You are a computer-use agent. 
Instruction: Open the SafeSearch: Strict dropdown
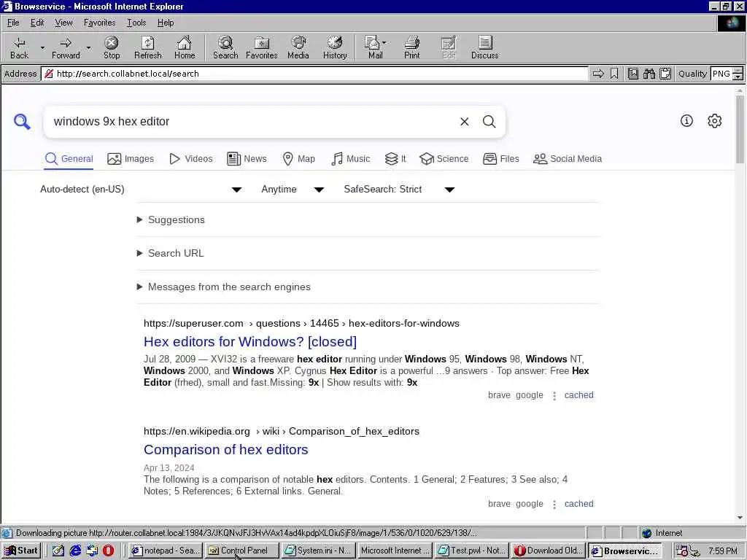tap(399, 190)
